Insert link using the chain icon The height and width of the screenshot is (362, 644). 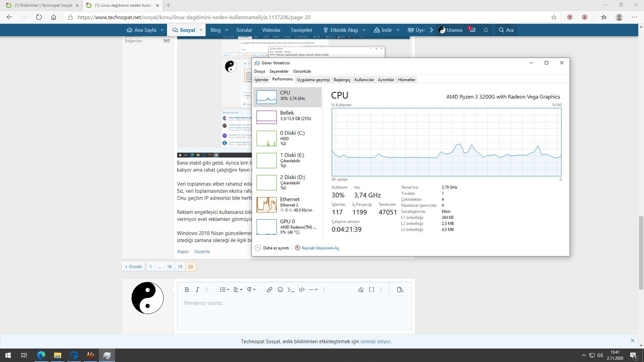269,290
